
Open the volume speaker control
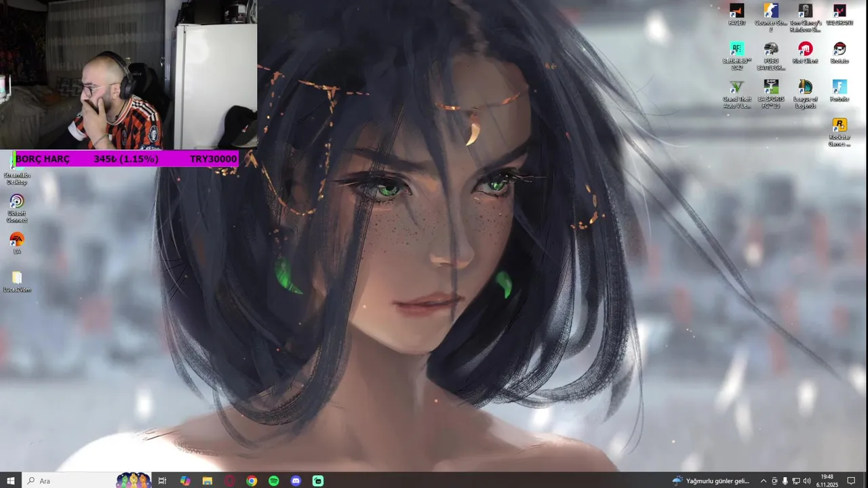tap(807, 481)
